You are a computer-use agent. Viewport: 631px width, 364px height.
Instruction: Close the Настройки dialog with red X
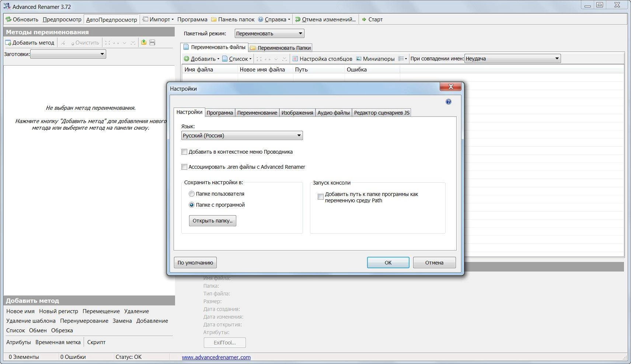coord(450,87)
